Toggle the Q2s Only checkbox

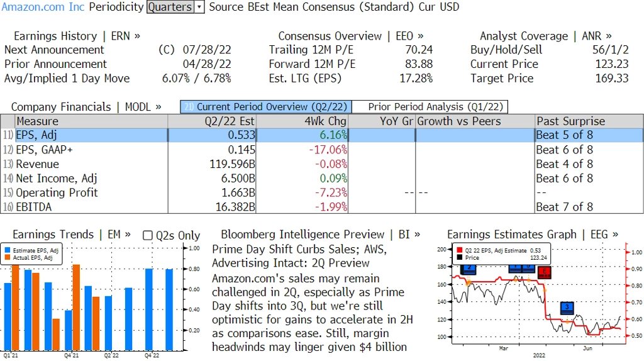click(147, 235)
